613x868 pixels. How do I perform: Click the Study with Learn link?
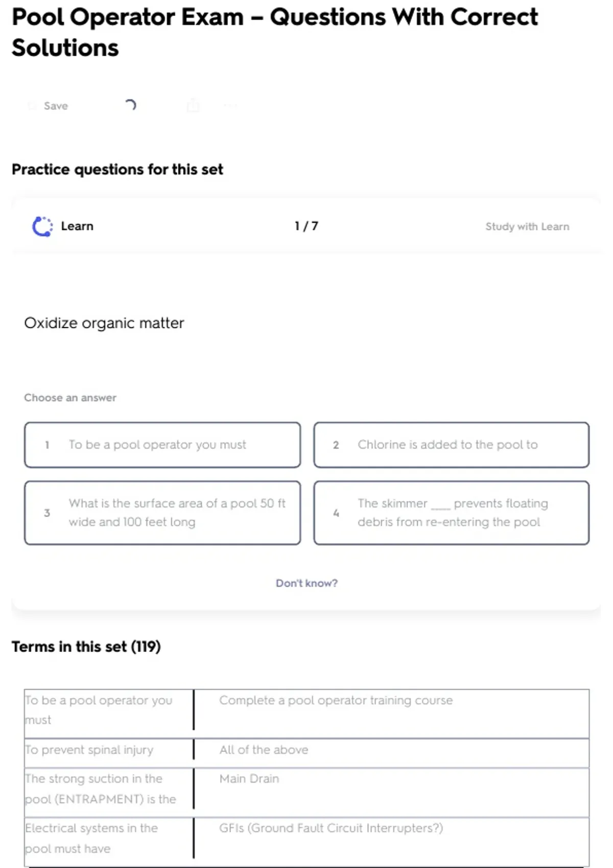(527, 227)
